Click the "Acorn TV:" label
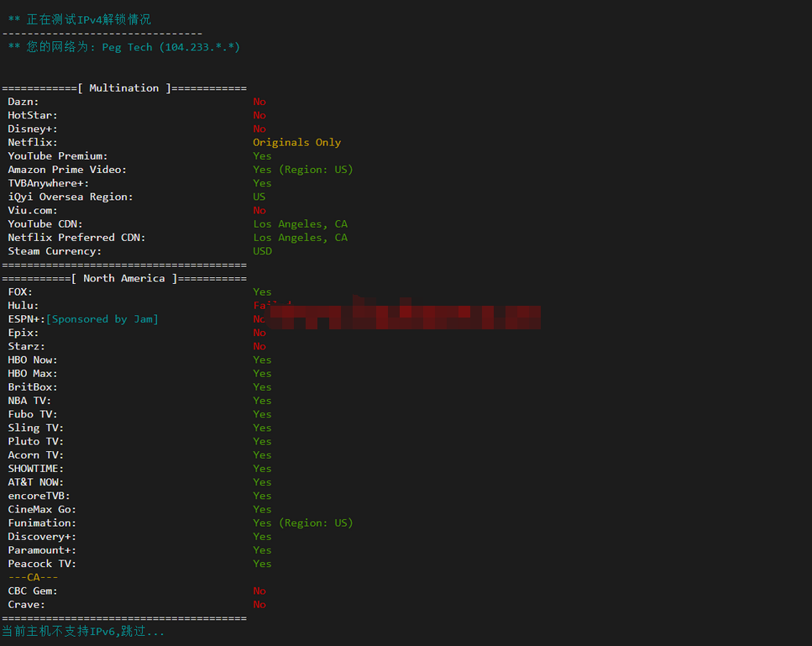 (36, 454)
